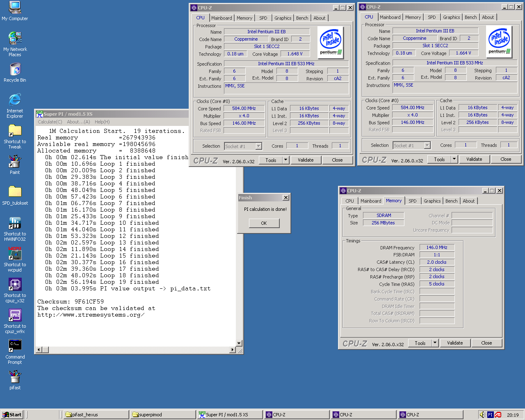
Task: Click the taskbar clock showing 20:19
Action: point(513,415)
